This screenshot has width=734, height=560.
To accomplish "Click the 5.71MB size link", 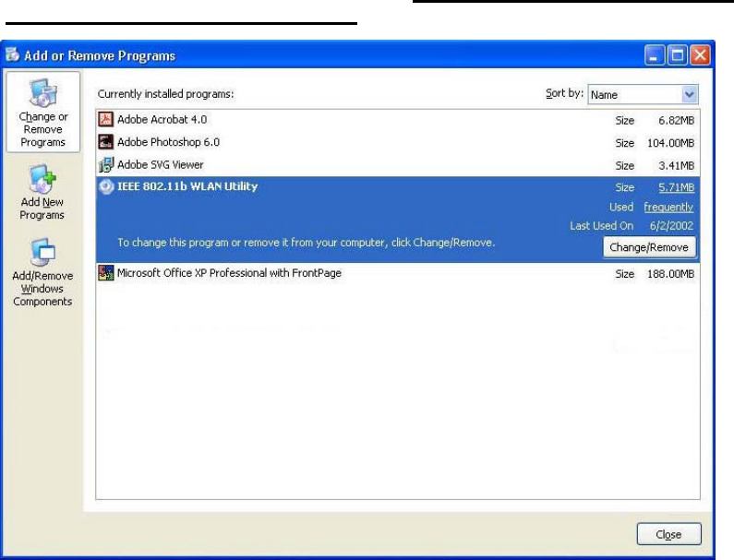I will pyautogui.click(x=676, y=187).
